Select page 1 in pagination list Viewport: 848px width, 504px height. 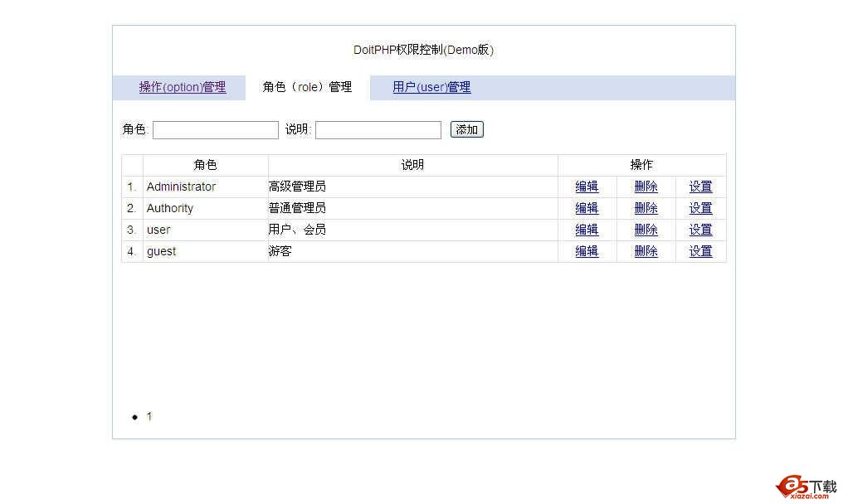(x=149, y=417)
